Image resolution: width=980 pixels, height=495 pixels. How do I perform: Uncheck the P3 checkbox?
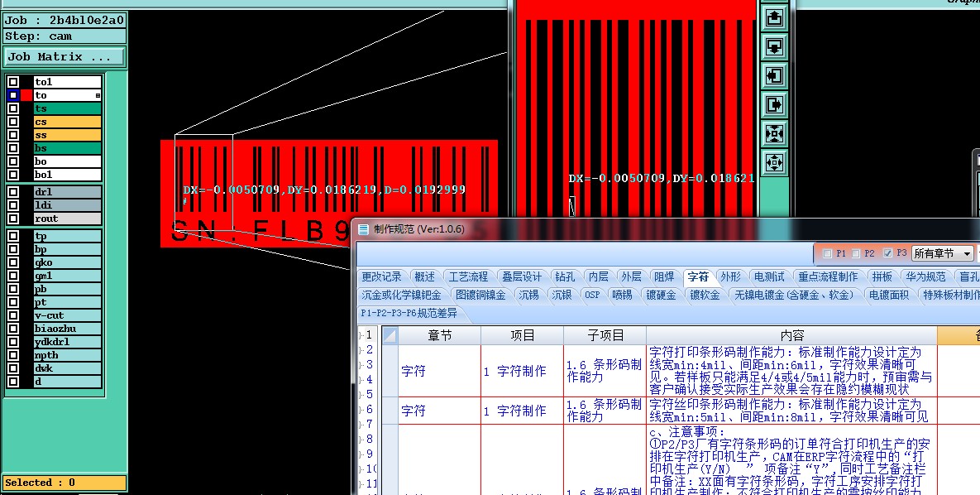pyautogui.click(x=887, y=253)
